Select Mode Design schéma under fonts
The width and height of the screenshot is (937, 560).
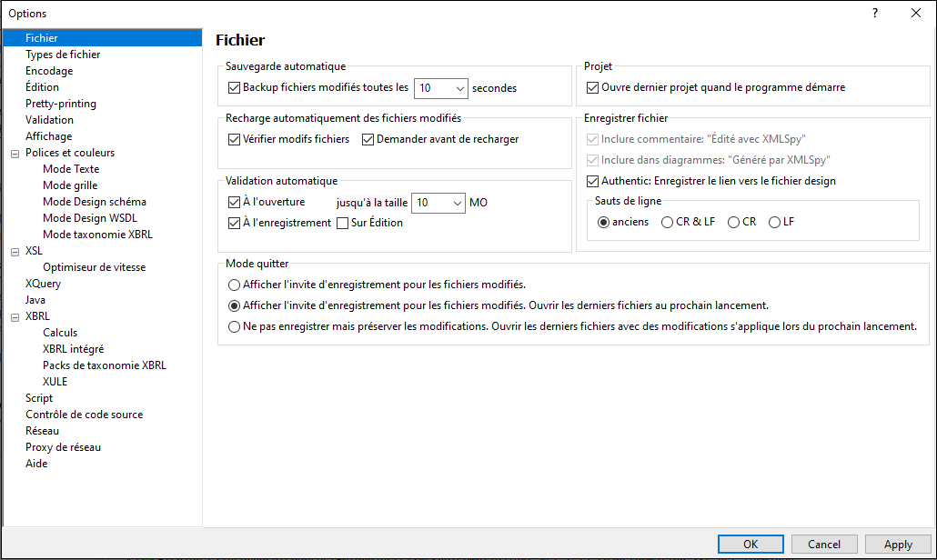coord(94,202)
